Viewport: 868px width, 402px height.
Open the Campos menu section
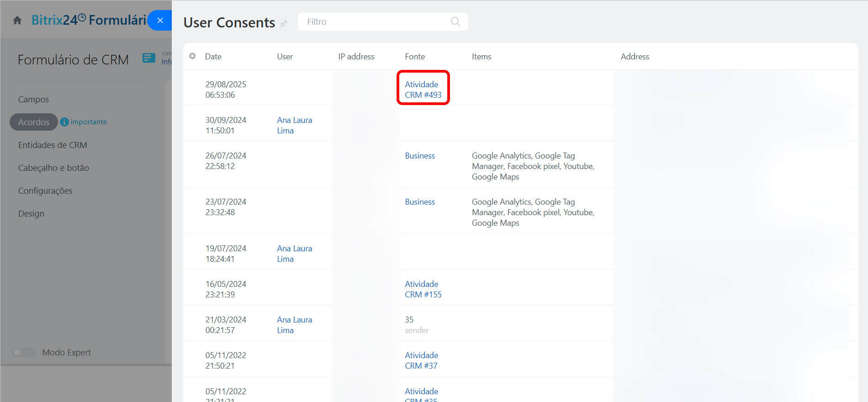click(x=33, y=99)
